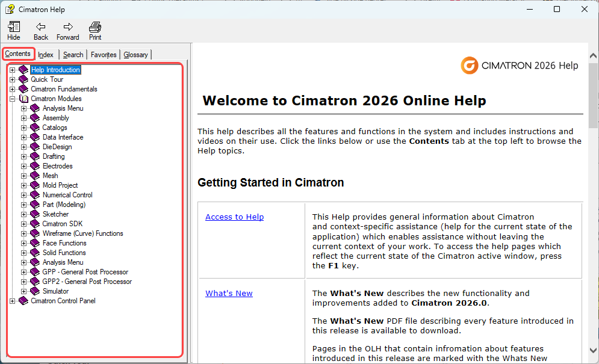The width and height of the screenshot is (599, 364).
Task: Collapse the Cimatron Modules node
Action: (12, 99)
